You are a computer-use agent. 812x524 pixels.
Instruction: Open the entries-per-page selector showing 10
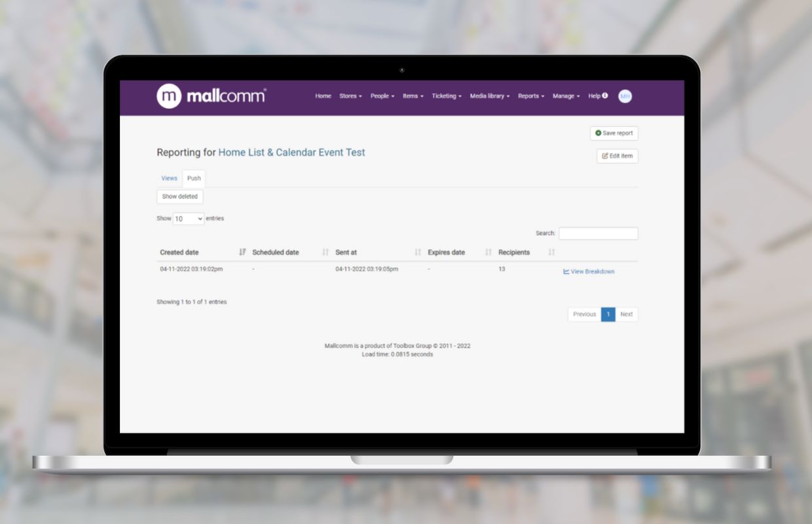[x=189, y=219]
